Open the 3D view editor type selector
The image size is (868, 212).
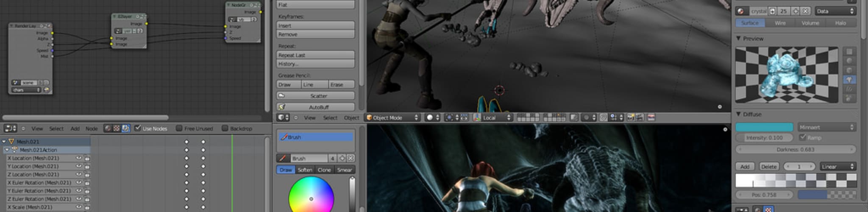[283, 117]
